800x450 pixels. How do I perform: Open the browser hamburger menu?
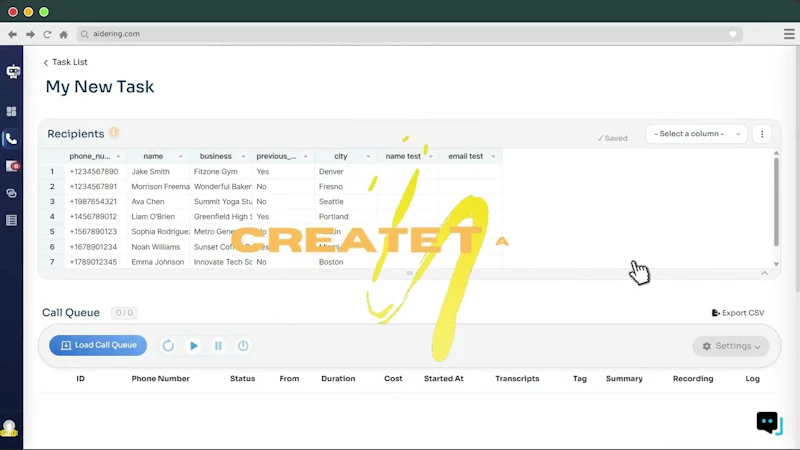(789, 34)
